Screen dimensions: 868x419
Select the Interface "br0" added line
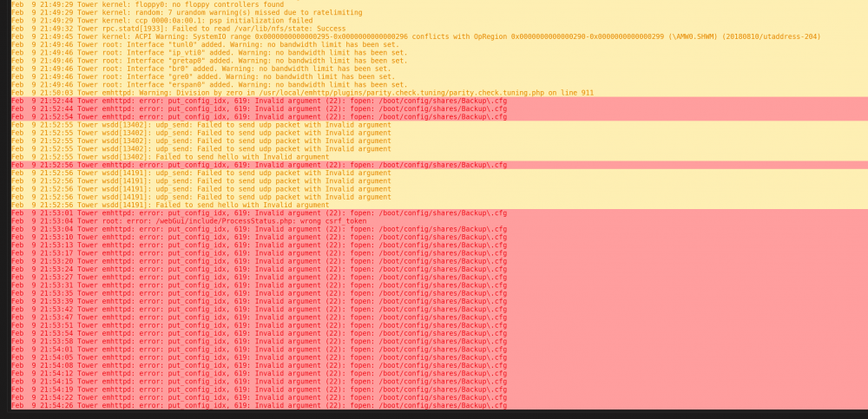(201, 69)
